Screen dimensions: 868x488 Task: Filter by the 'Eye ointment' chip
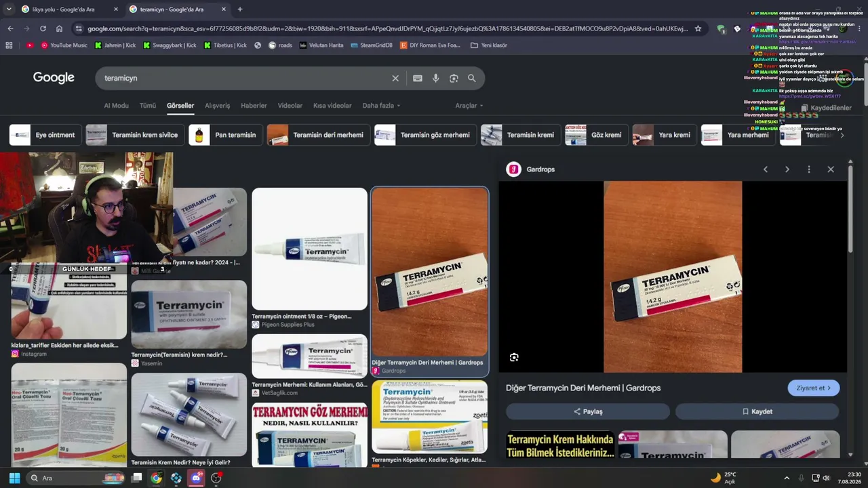(x=45, y=135)
